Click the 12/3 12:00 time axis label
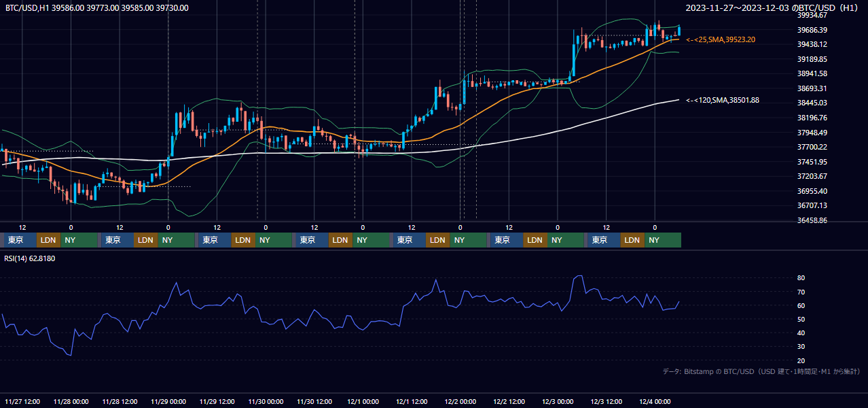The width and height of the screenshot is (868, 408). point(607,402)
